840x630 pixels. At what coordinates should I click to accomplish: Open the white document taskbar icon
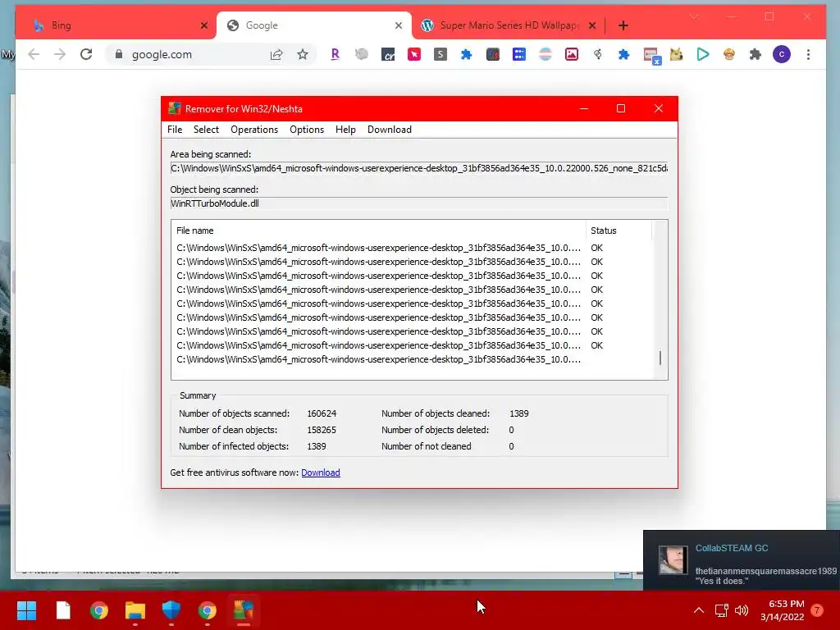coord(63,610)
